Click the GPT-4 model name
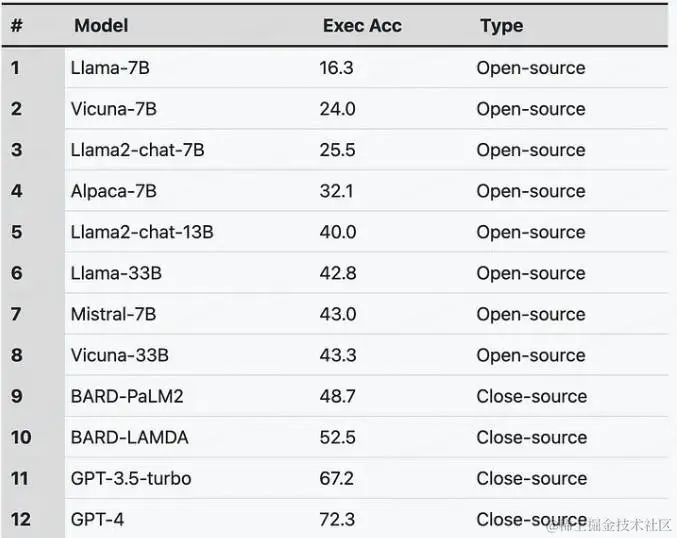This screenshot has width=677, height=538. coord(97,519)
